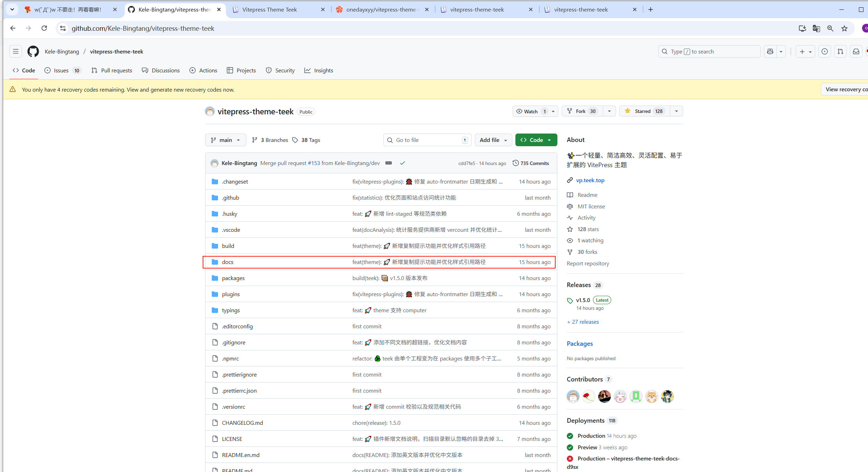Click the GitHub Octocat logo

point(33,51)
